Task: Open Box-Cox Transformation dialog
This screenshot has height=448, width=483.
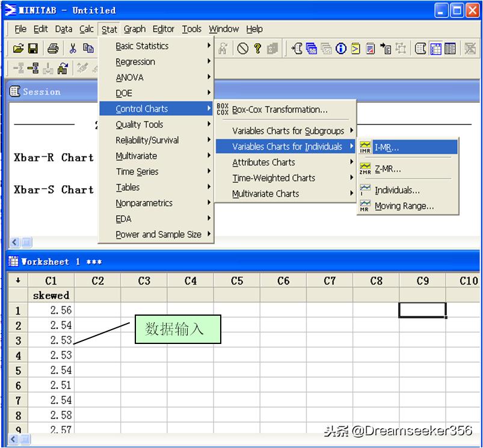Action: (x=279, y=109)
